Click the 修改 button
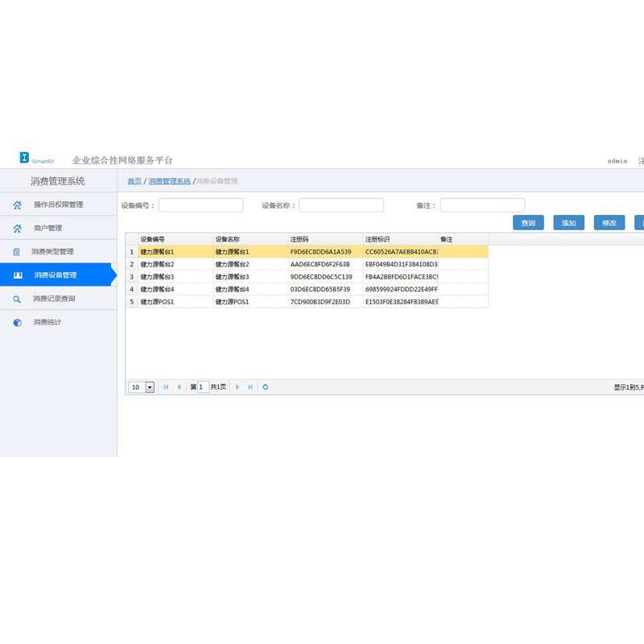The height and width of the screenshot is (644, 644). (609, 223)
